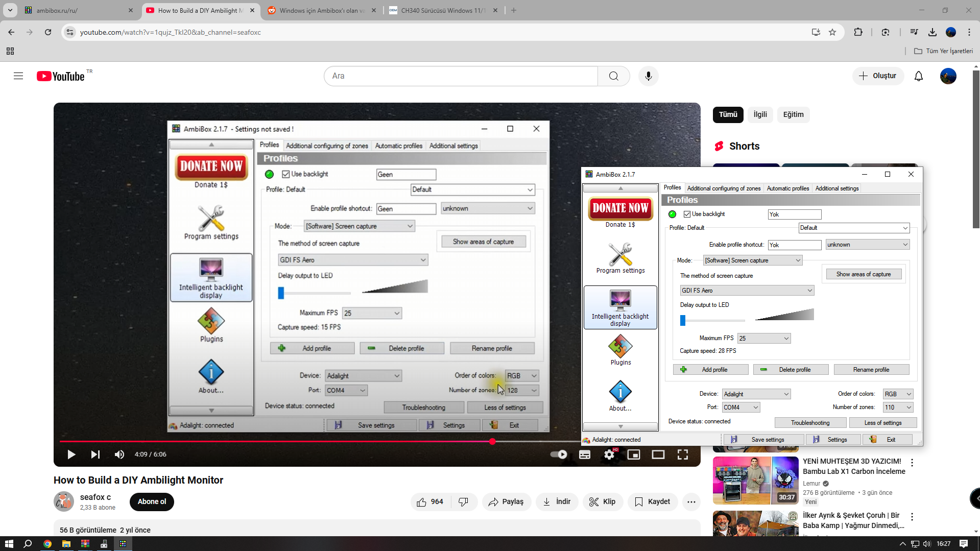This screenshot has width=980, height=551.
Task: Open Windows Start menu
Action: (x=9, y=544)
